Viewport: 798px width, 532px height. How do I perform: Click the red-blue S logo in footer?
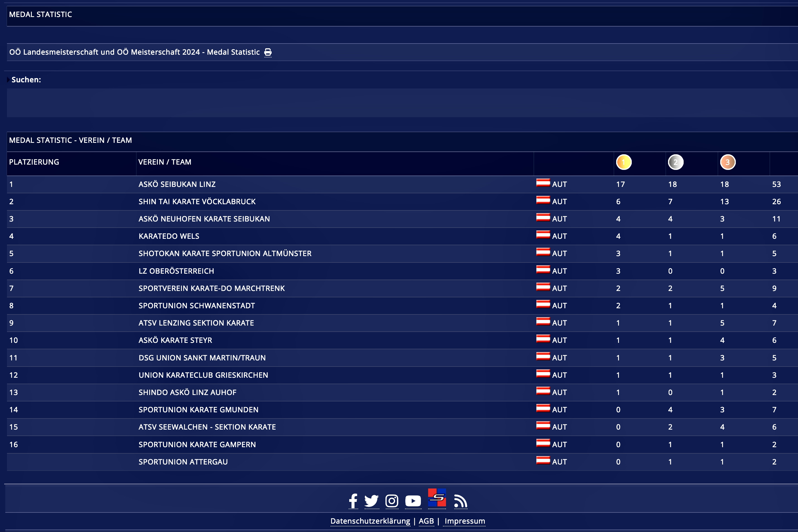(437, 498)
